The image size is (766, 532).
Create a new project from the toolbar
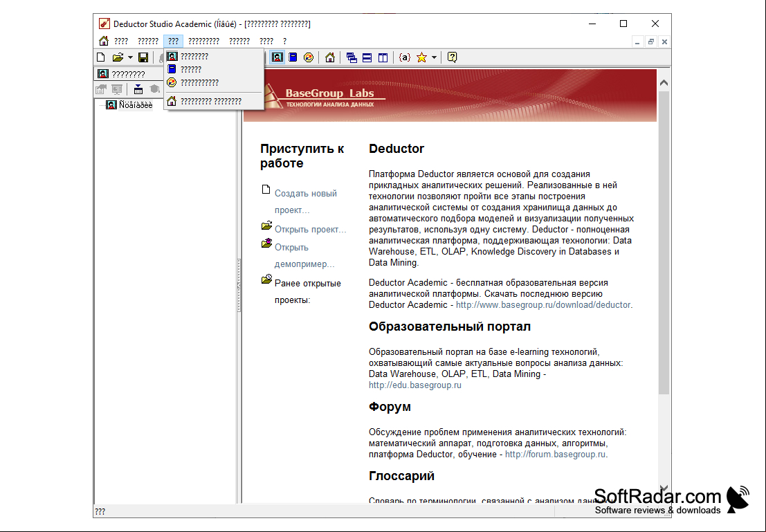[x=100, y=57]
